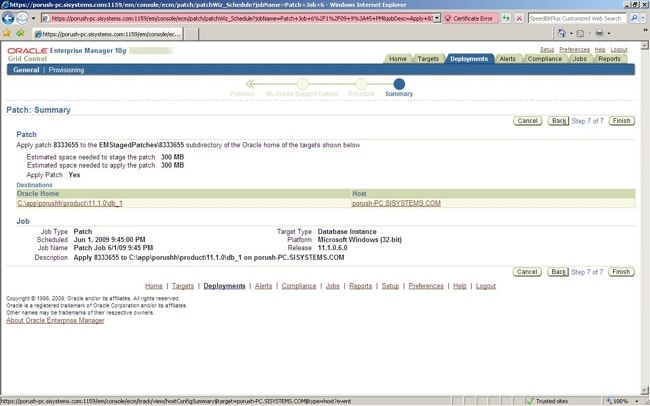The height and width of the screenshot is (406, 650).
Task: Stop loading with the red X icon
Action: [519, 18]
